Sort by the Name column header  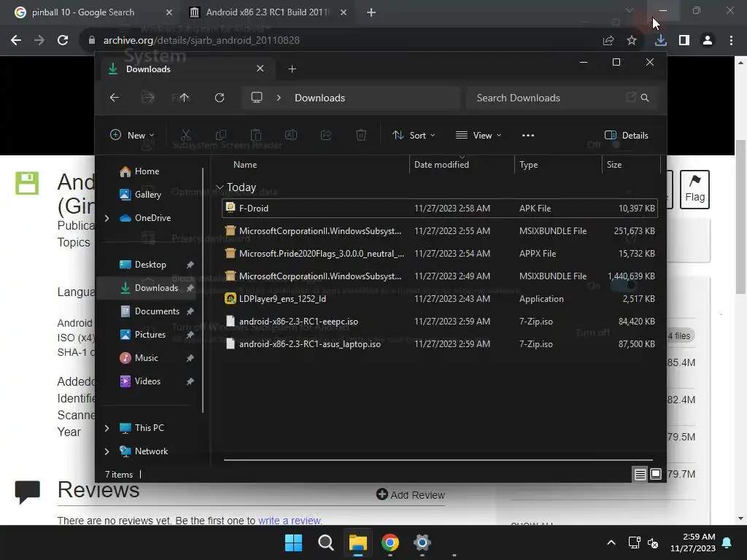314,164
